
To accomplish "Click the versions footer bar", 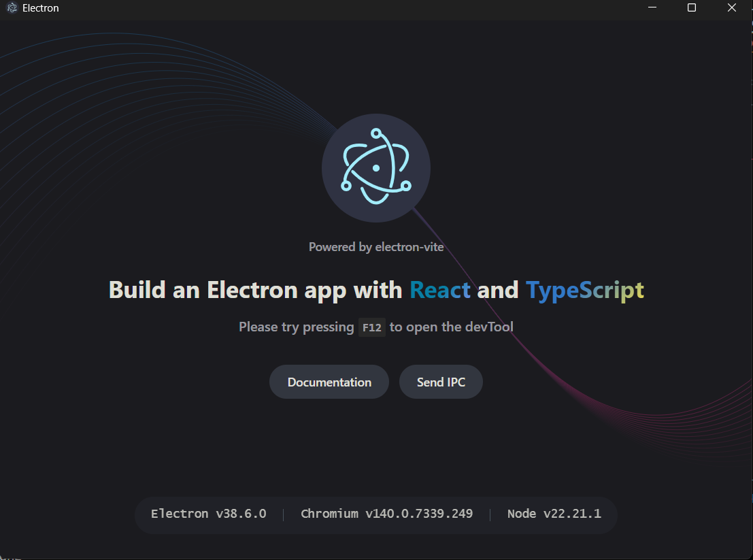I will coord(376,514).
